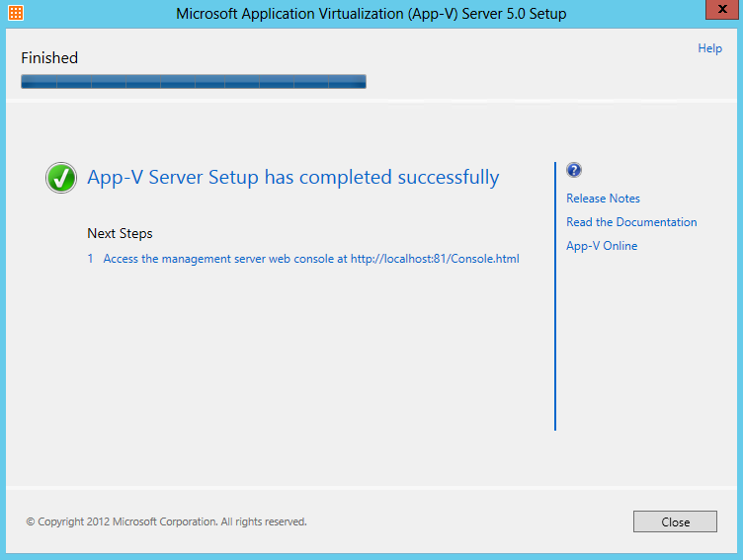Screen dimensions: 743x560
Task: Click the green checkmark success icon
Action: [61, 178]
